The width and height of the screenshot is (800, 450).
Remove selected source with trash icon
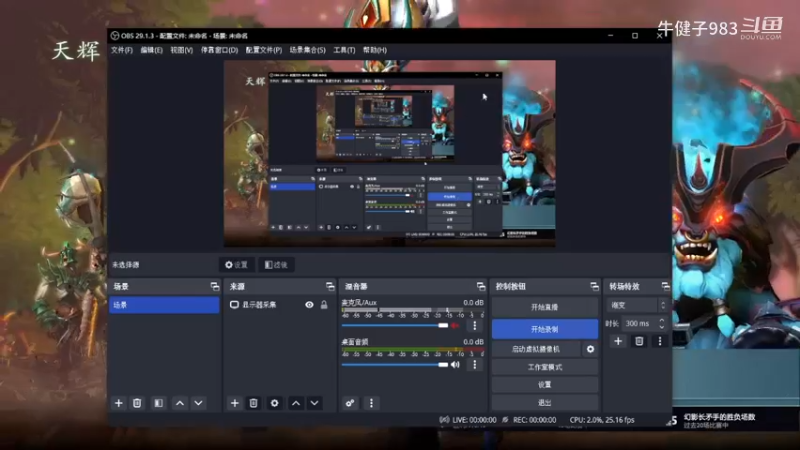[254, 403]
